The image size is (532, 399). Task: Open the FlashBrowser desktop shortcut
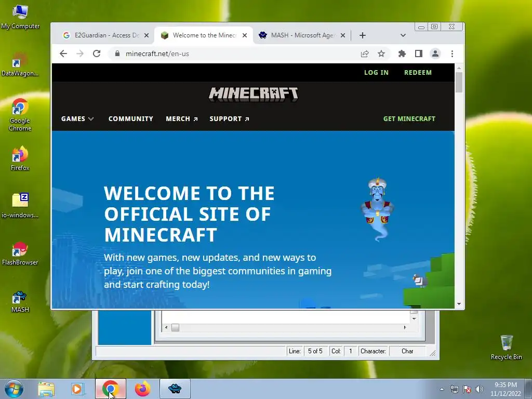20,253
